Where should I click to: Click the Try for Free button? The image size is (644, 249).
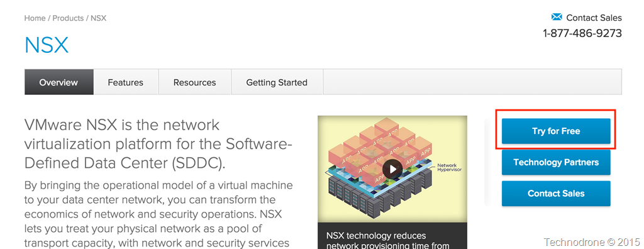[x=556, y=131]
